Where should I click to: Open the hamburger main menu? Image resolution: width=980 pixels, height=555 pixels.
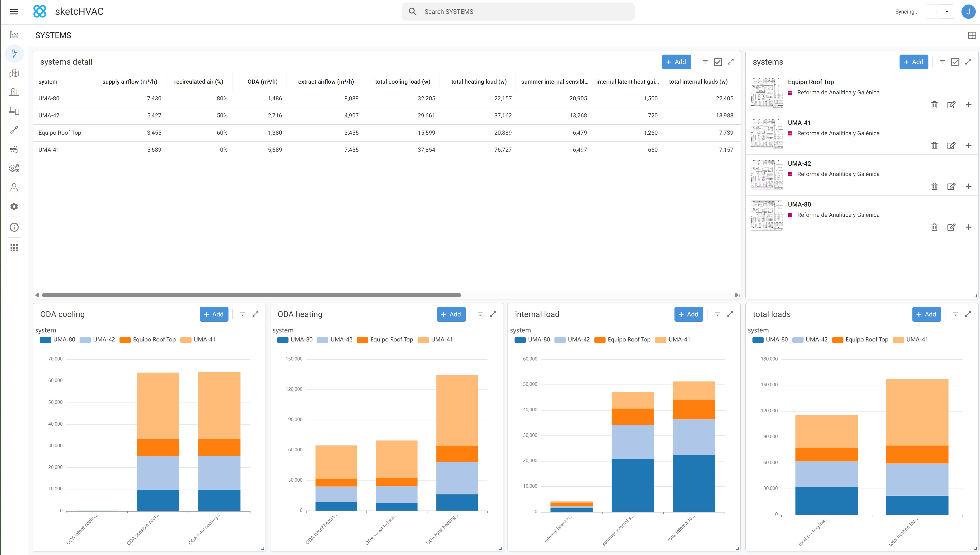14,12
